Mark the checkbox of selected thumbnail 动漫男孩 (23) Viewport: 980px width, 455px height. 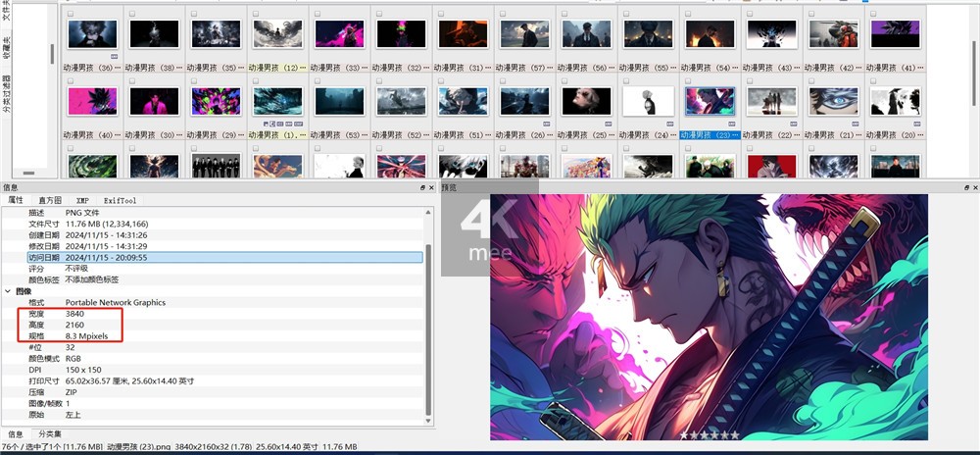click(688, 80)
